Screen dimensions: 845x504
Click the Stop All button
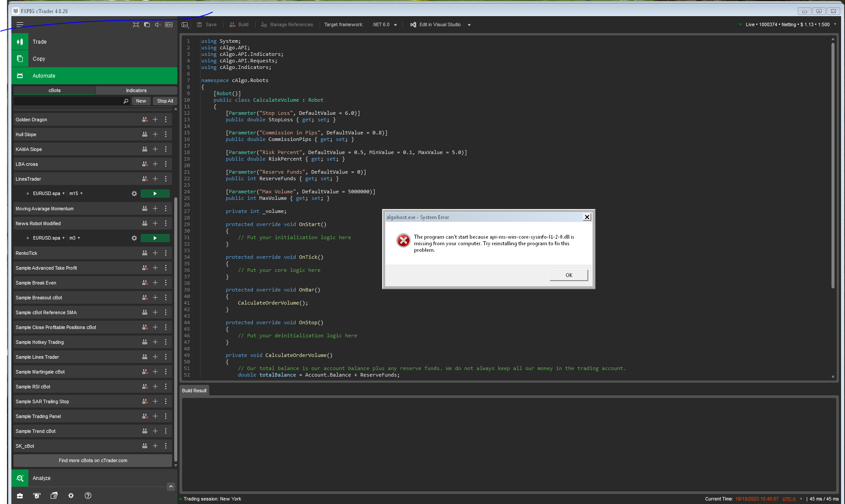coord(165,101)
